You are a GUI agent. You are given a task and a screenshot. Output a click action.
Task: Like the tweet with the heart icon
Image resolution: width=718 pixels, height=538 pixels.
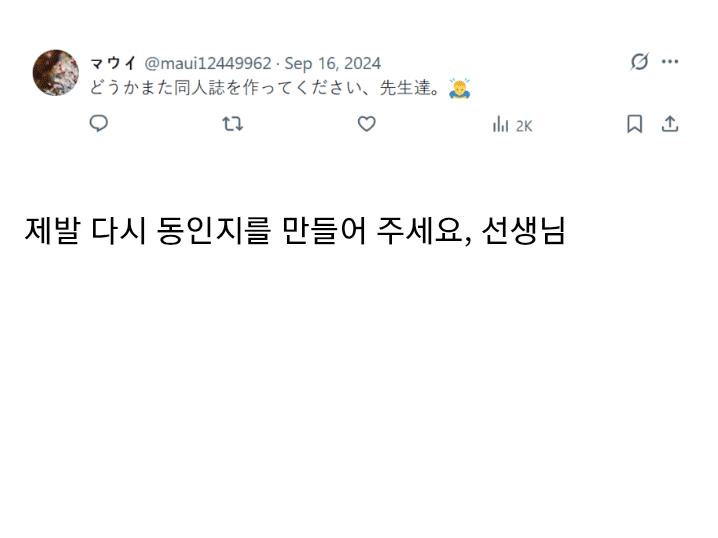[x=367, y=124]
